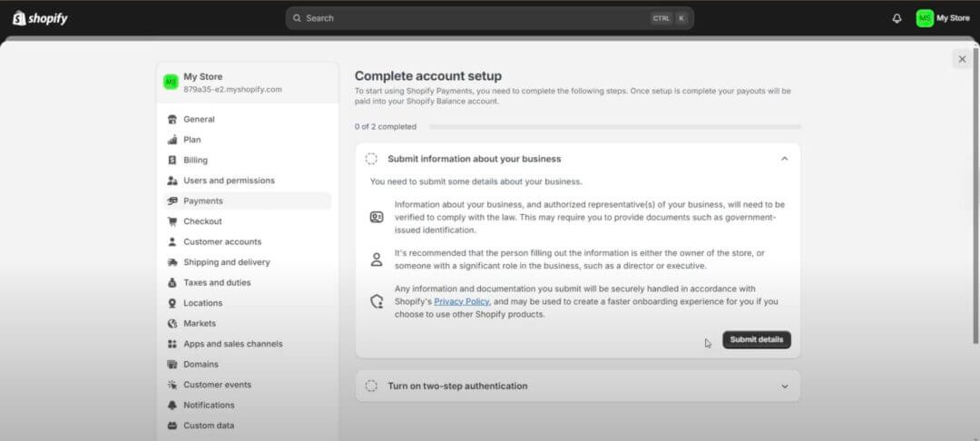Click the Markets globe icon in sidebar

(172, 324)
